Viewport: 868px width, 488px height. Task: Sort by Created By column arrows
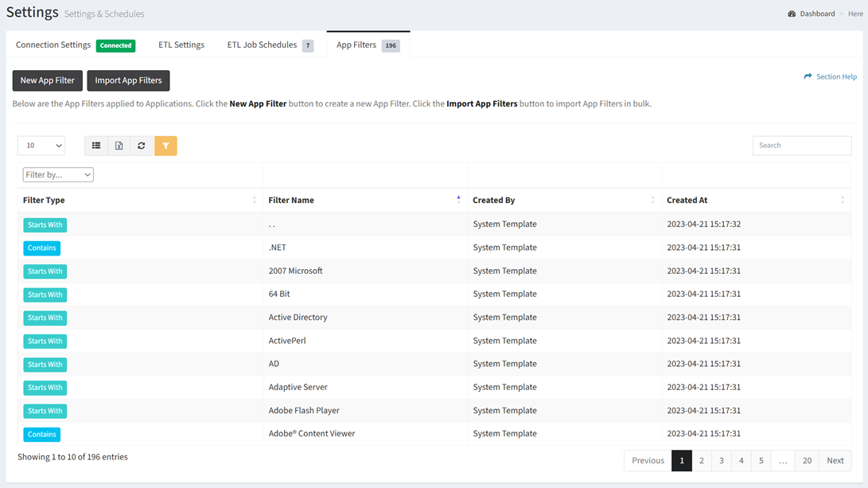click(x=652, y=200)
